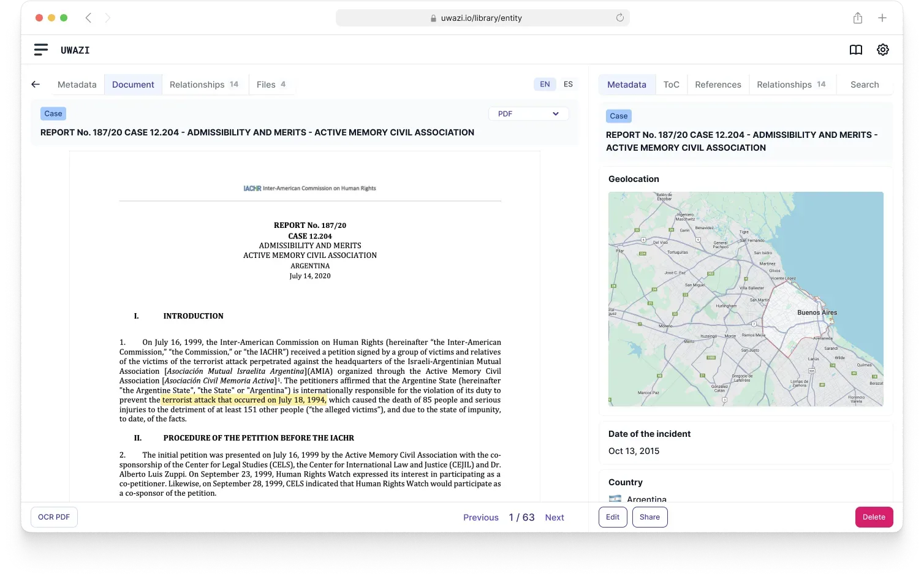Viewport: 924px width, 579px height.
Task: Open the PDF view dropdown
Action: pyautogui.click(x=528, y=113)
